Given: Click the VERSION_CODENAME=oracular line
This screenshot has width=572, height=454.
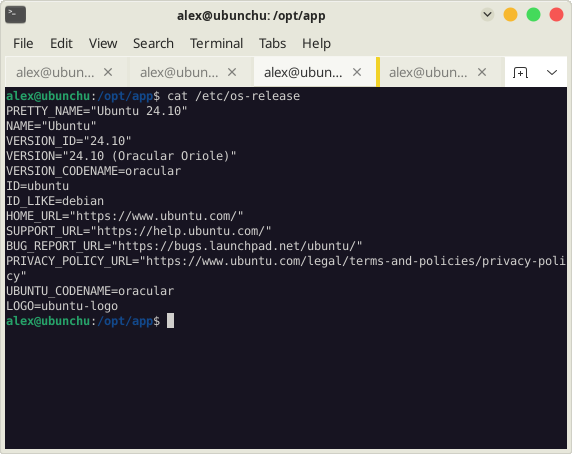Looking at the screenshot, I should coord(93,171).
